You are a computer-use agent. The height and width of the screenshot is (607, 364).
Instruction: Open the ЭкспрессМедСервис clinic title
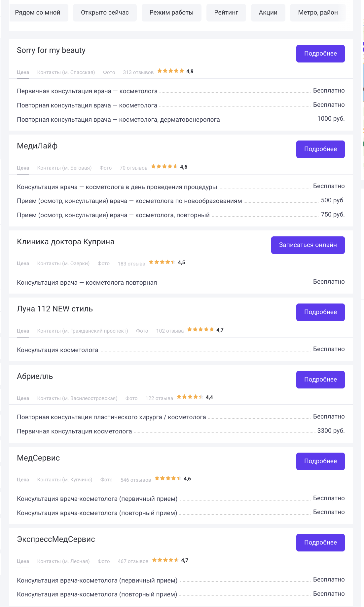click(56, 539)
